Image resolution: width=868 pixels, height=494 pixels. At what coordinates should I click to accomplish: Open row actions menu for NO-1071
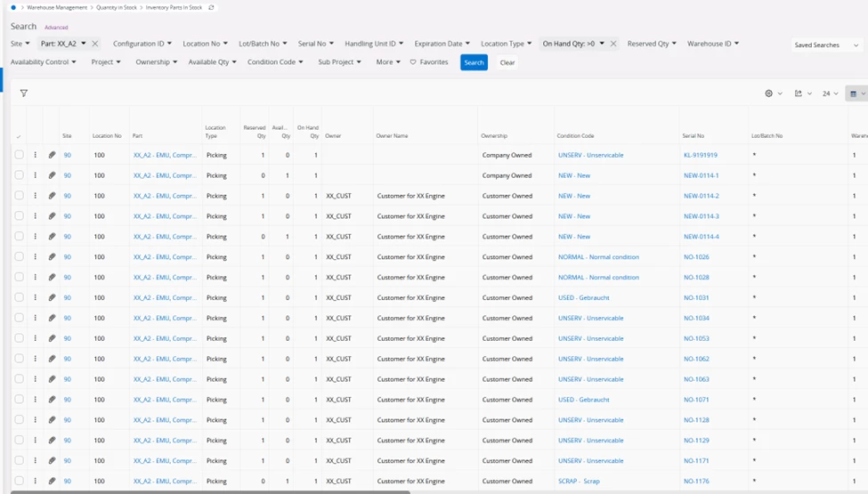(35, 400)
